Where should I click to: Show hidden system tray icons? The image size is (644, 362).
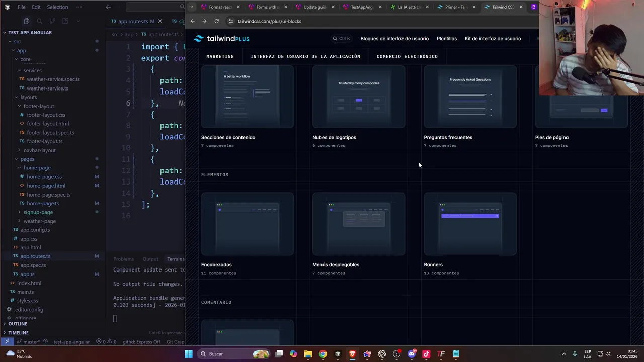pyautogui.click(x=564, y=354)
